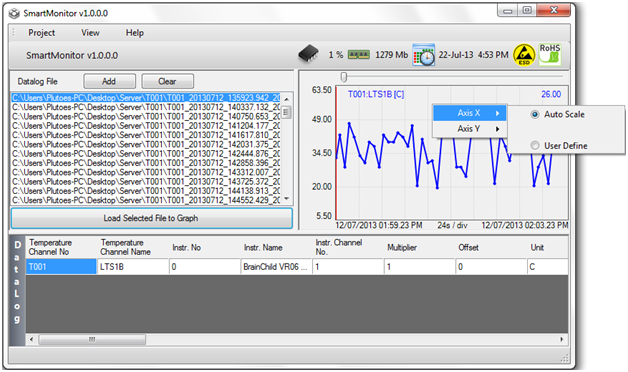Click the calendar clock icon
The image size is (628, 372).
424,55
